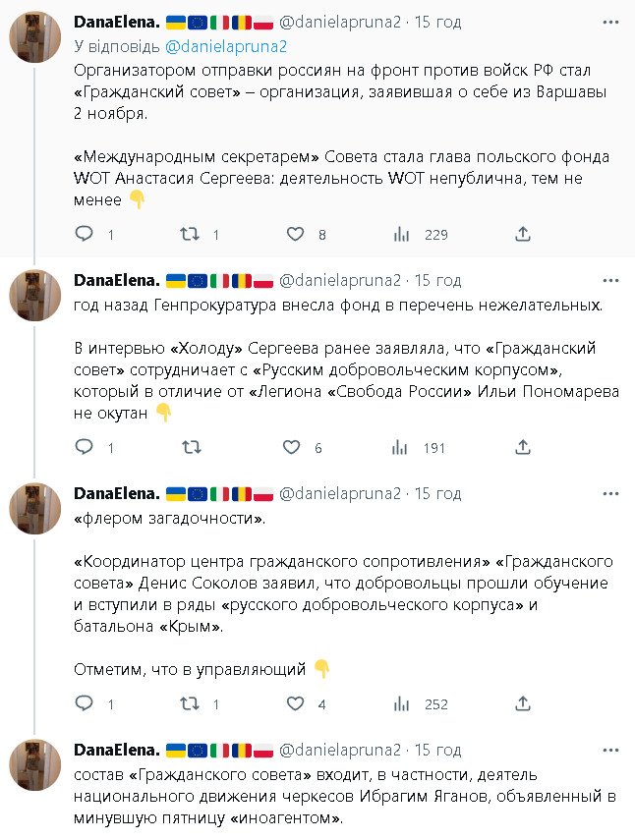View analytics of tweet with 229 views
Screen dimensions: 635x840
(401, 234)
